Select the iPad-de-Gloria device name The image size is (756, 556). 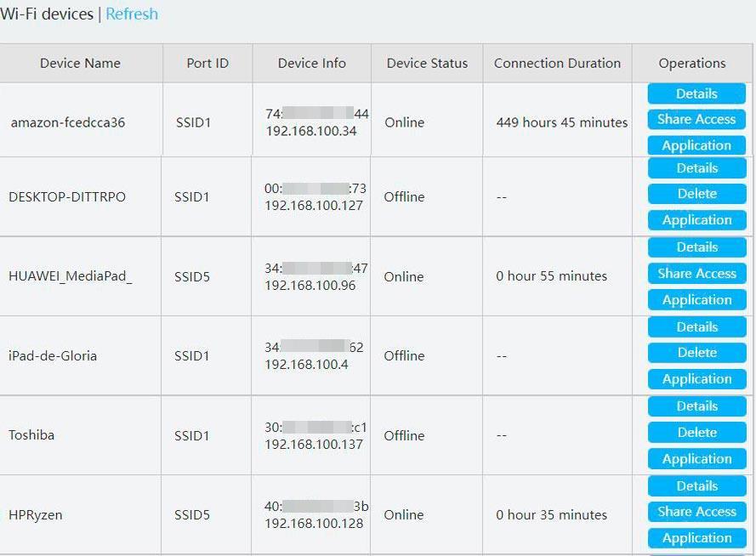tap(53, 355)
